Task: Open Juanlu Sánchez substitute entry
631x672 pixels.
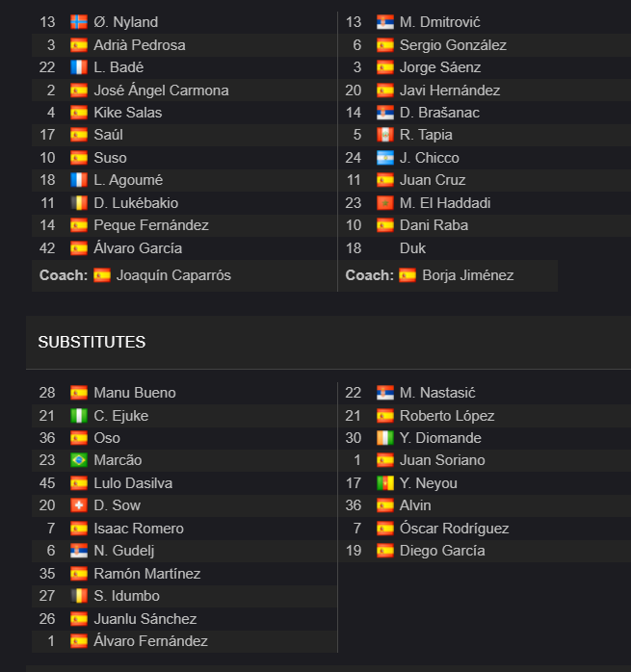Action: 145,619
